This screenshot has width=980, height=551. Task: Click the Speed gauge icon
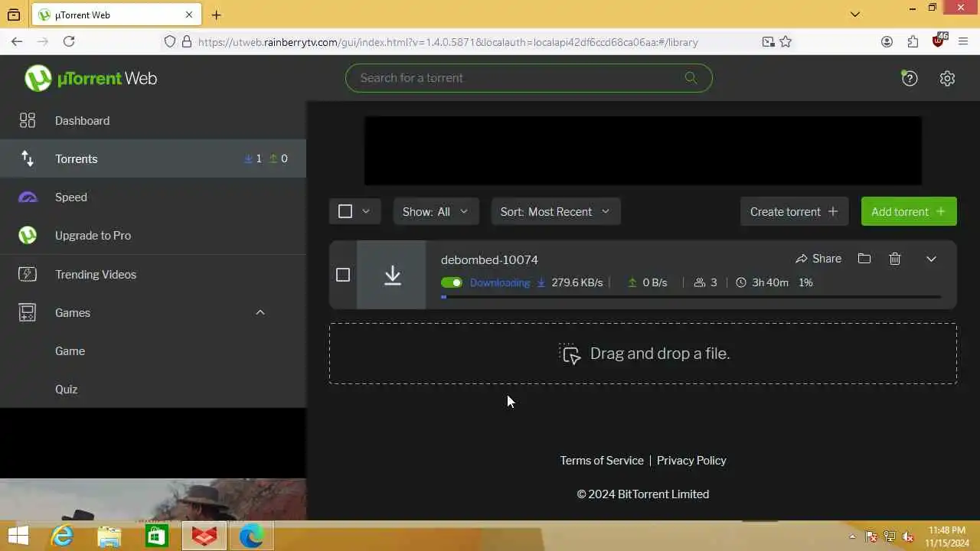coord(28,197)
